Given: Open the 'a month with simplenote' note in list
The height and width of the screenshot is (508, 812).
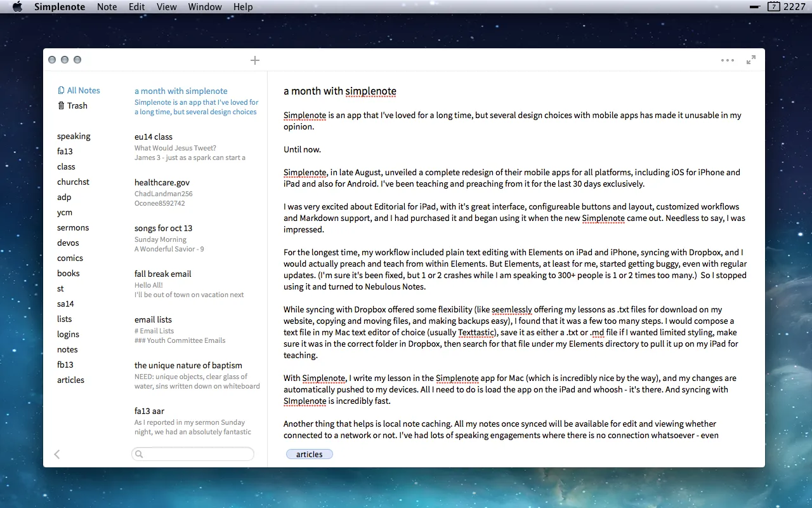Looking at the screenshot, I should tap(197, 101).
